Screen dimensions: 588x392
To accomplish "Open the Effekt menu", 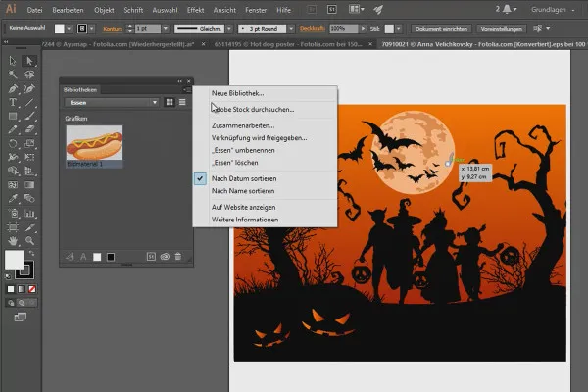I will click(x=195, y=10).
